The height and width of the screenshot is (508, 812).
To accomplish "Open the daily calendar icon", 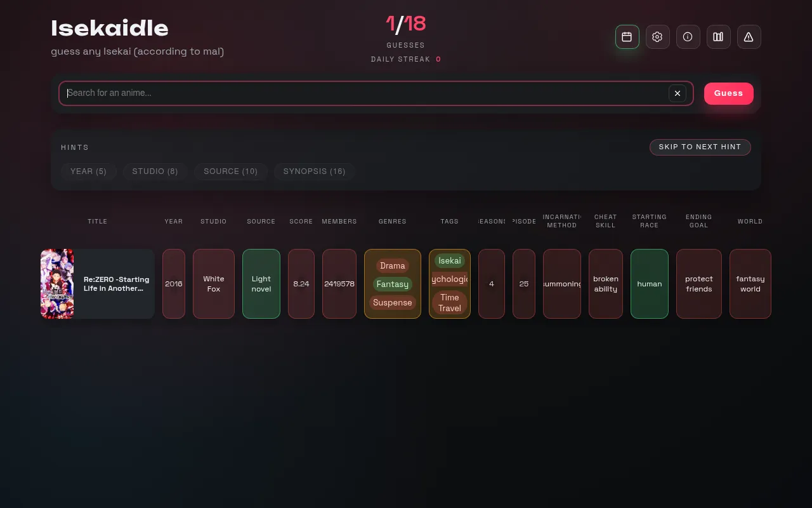I will [x=627, y=37].
